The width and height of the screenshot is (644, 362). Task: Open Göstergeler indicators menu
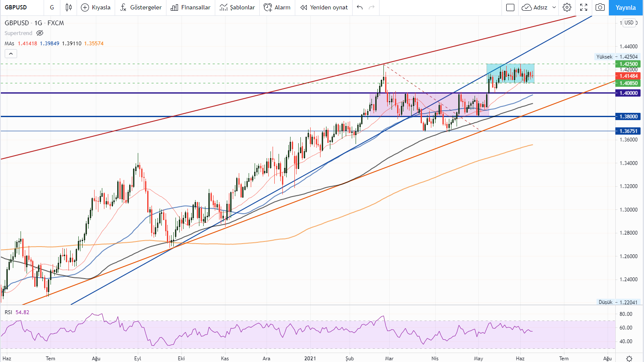141,7
